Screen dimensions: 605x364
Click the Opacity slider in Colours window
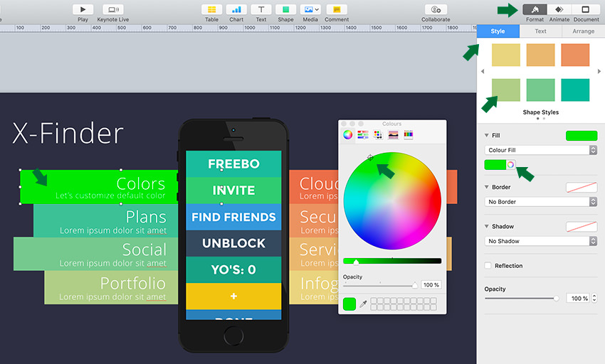click(380, 285)
